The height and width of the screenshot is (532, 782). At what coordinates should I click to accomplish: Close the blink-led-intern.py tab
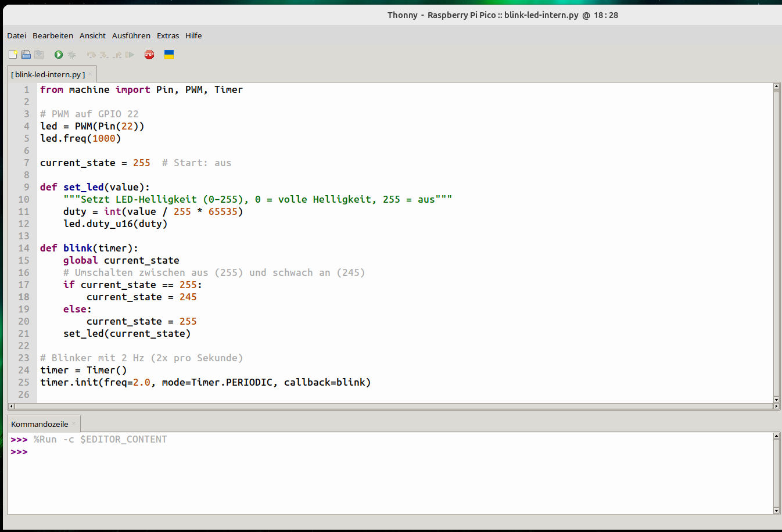91,74
